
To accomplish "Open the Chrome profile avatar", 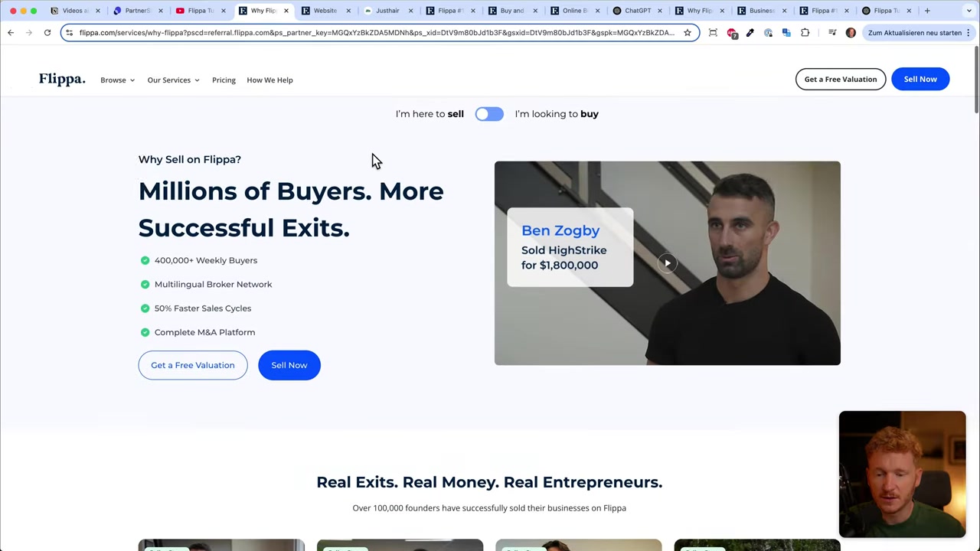I will [851, 33].
